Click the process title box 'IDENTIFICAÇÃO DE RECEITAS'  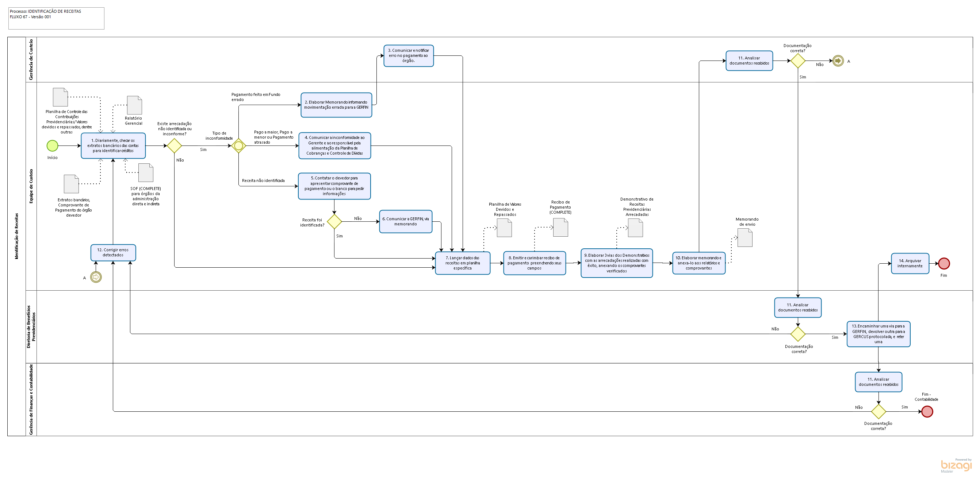click(56, 18)
